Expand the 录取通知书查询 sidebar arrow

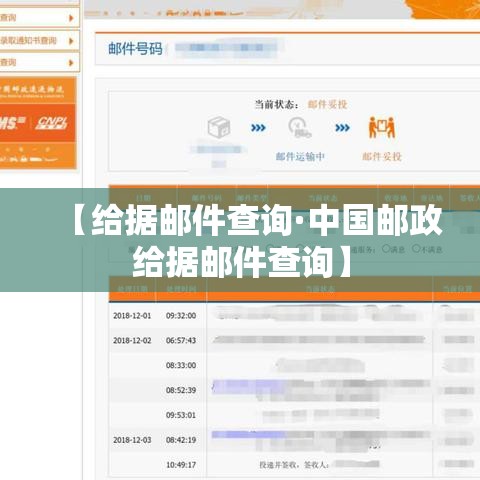[x=71, y=41]
